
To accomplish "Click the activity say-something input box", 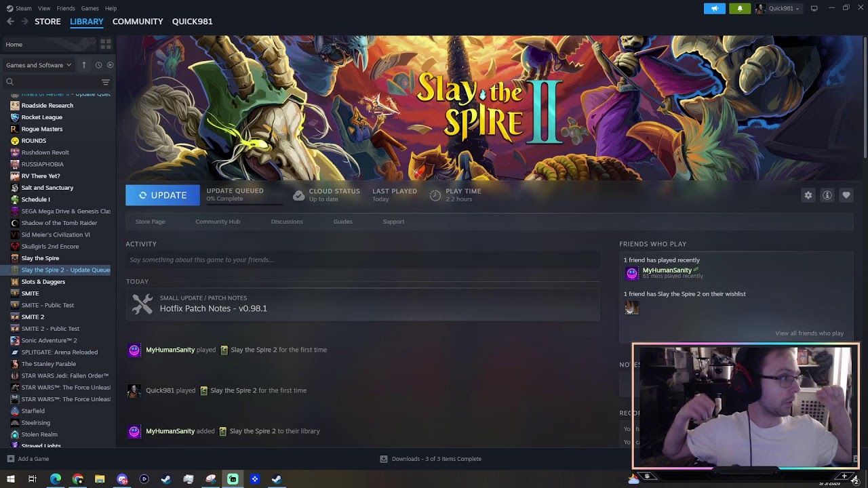I will click(363, 260).
